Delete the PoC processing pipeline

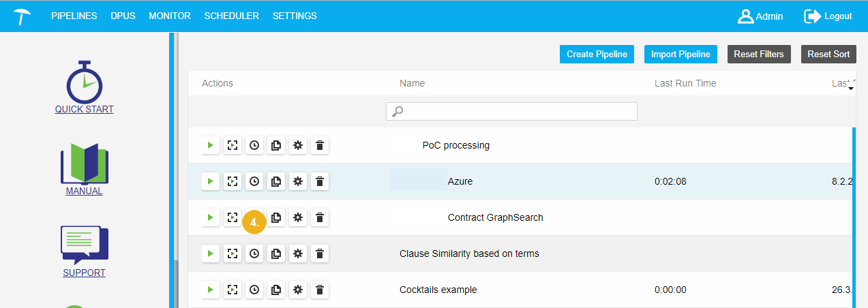click(320, 145)
